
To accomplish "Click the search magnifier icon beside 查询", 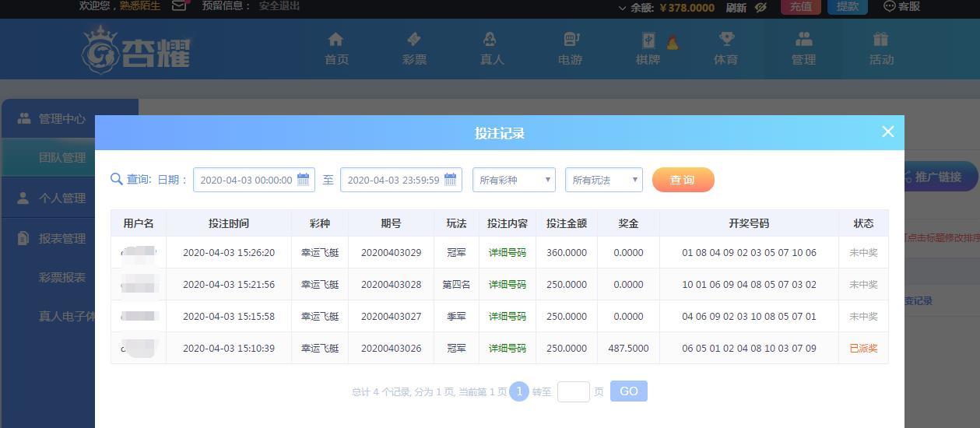I will 117,180.
